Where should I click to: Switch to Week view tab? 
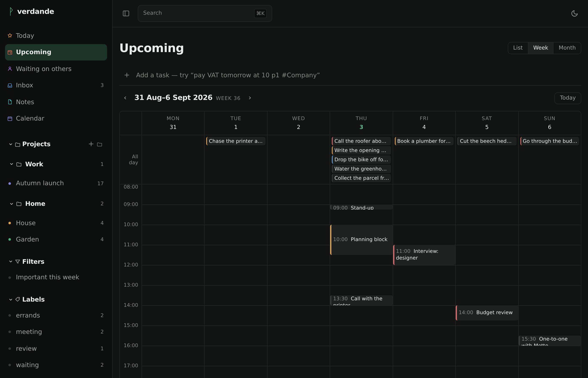tap(540, 48)
